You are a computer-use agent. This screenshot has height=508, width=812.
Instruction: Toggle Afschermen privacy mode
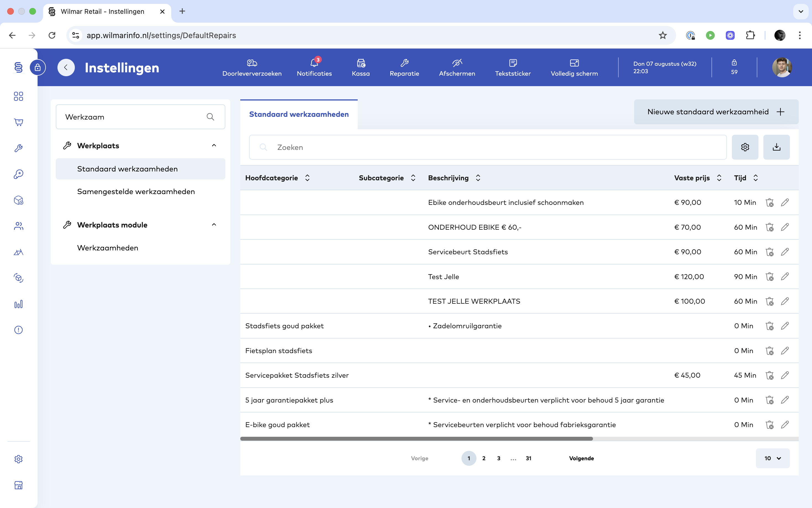pyautogui.click(x=457, y=68)
